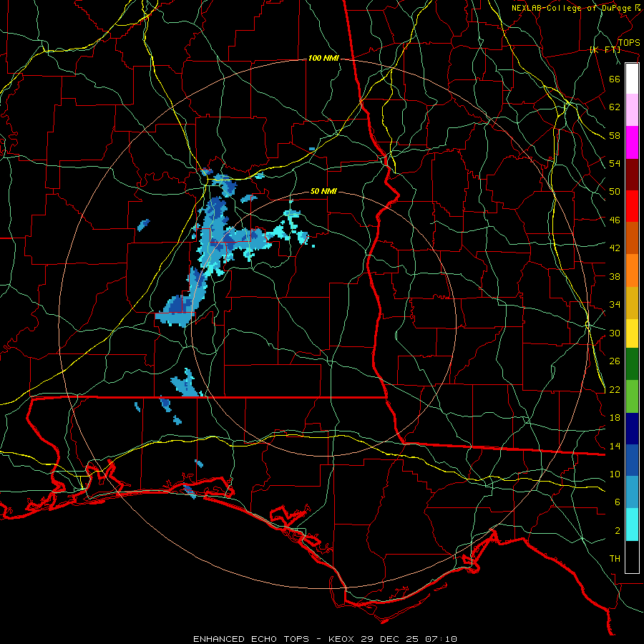Click the '50 NMI' range ring label

pos(323,191)
